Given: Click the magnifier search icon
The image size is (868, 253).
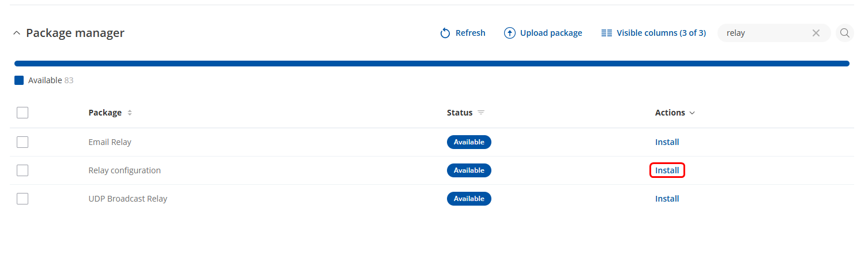Looking at the screenshot, I should pos(845,34).
